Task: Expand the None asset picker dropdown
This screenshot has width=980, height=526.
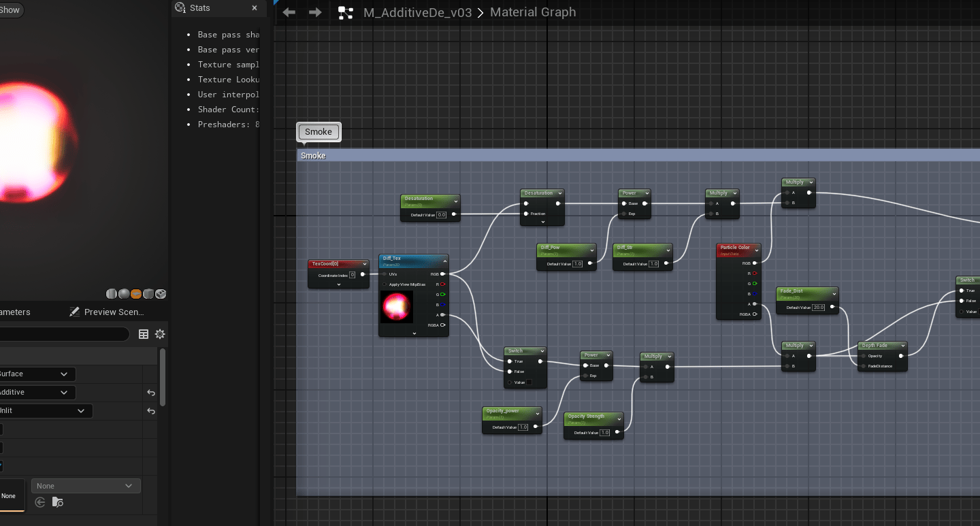Action: click(x=86, y=486)
